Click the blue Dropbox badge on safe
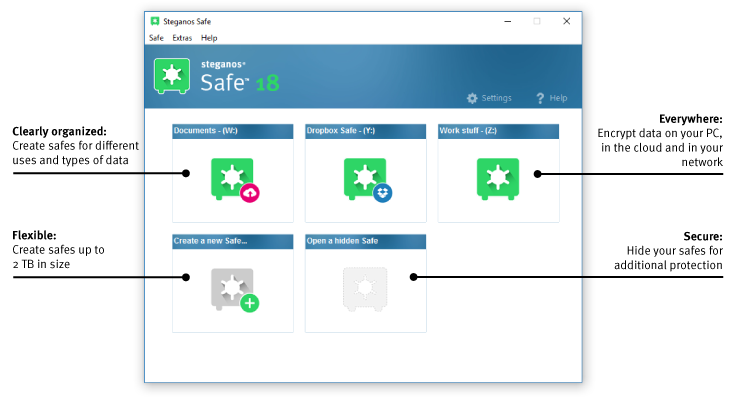 coord(382,193)
